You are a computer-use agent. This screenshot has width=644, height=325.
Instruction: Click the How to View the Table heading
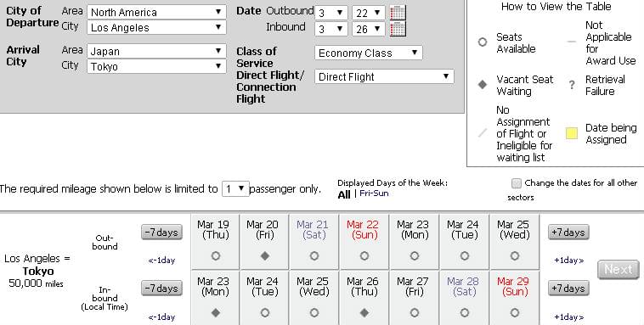pyautogui.click(x=556, y=7)
